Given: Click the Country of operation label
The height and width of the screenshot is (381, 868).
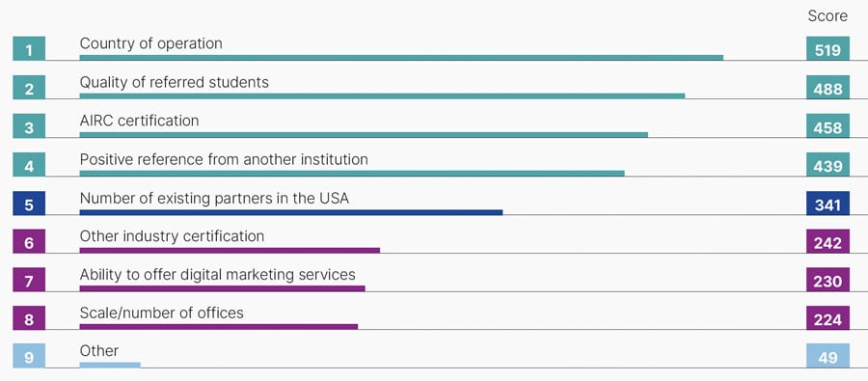Looking at the screenshot, I should [151, 43].
